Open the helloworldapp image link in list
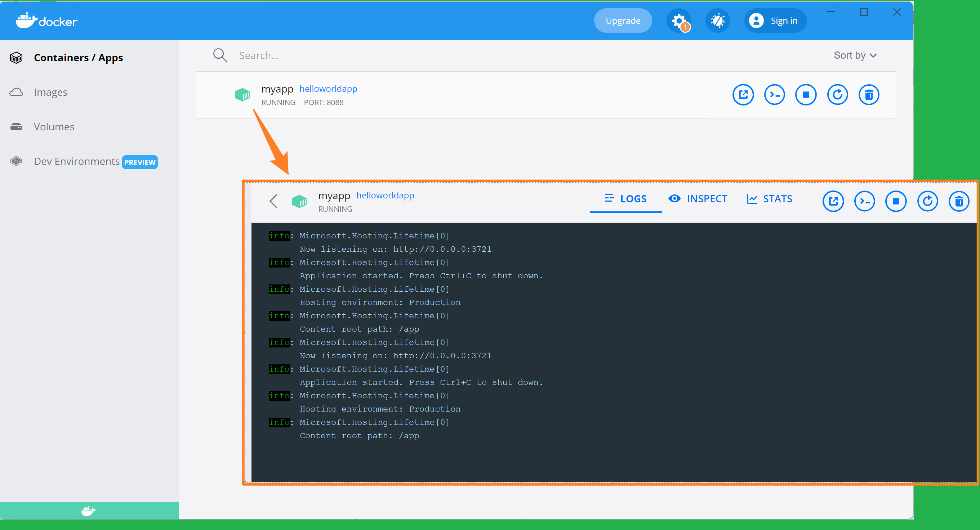Image resolution: width=980 pixels, height=530 pixels. (x=328, y=89)
